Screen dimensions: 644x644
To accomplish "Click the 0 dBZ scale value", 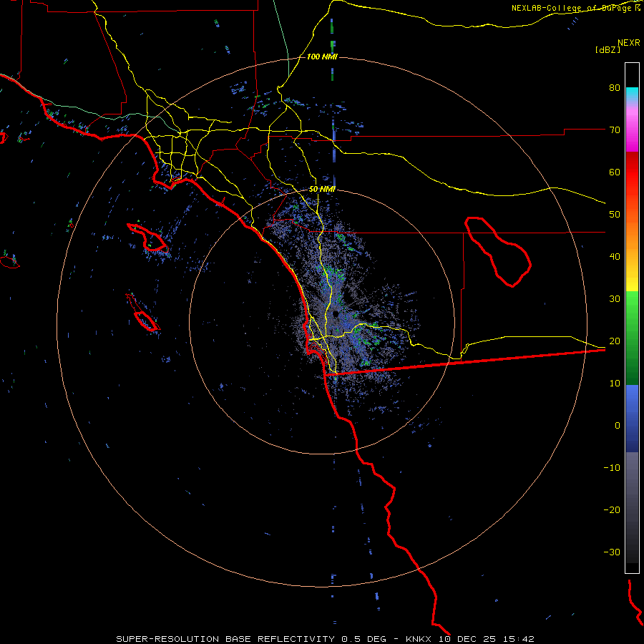I will (618, 426).
